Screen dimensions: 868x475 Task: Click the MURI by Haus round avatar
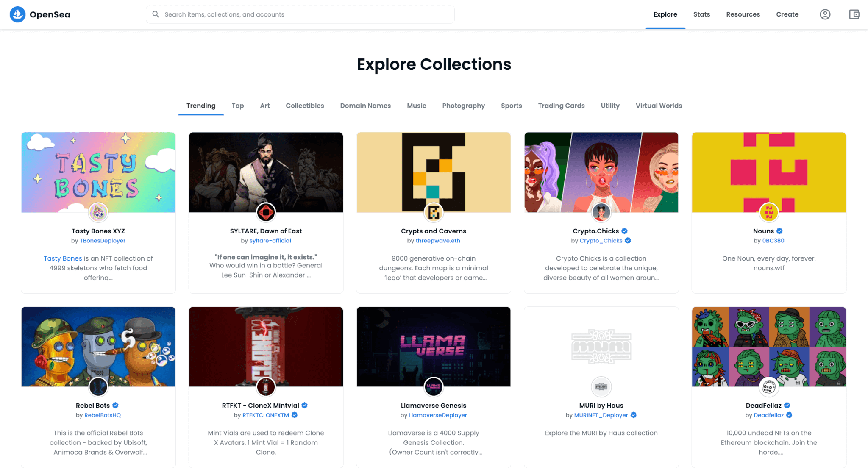(x=601, y=387)
